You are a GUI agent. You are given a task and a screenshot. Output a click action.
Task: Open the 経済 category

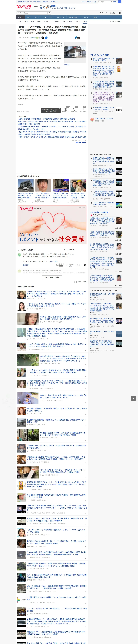click(39, 21)
